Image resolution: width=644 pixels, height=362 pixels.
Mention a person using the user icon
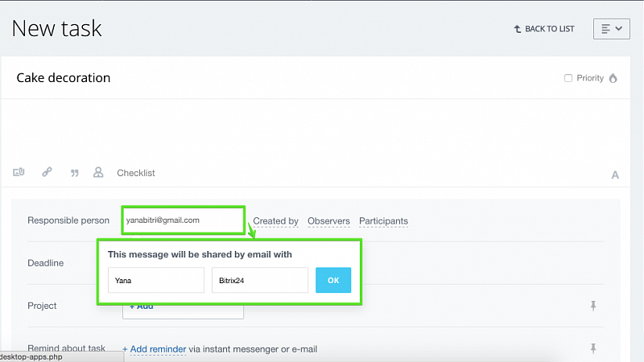pos(98,172)
